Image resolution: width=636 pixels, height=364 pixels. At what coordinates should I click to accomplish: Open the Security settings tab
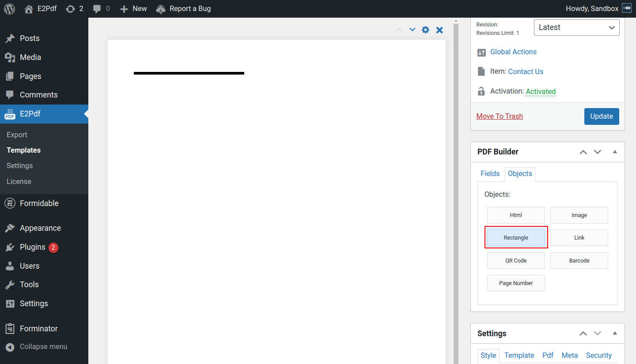pos(598,355)
